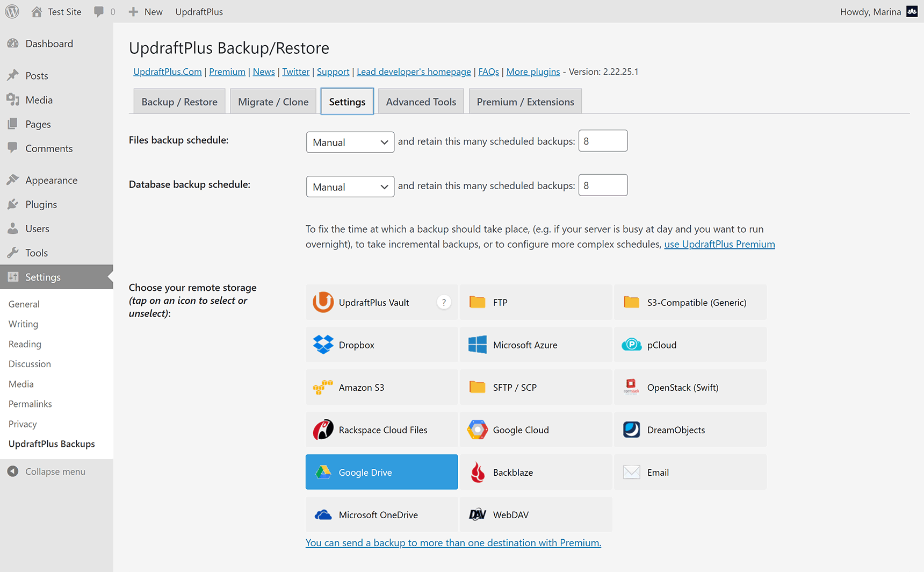Screen dimensions: 924x572
Task: Click database retained backups number field
Action: point(603,185)
